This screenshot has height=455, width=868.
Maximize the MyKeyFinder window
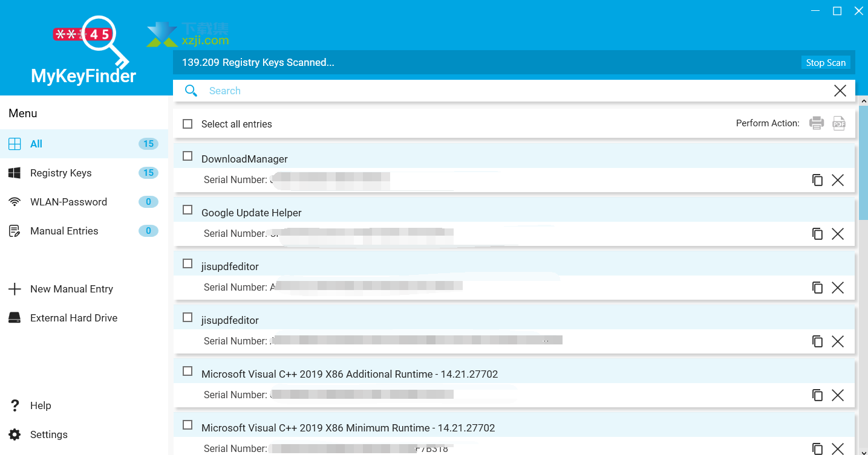[837, 11]
